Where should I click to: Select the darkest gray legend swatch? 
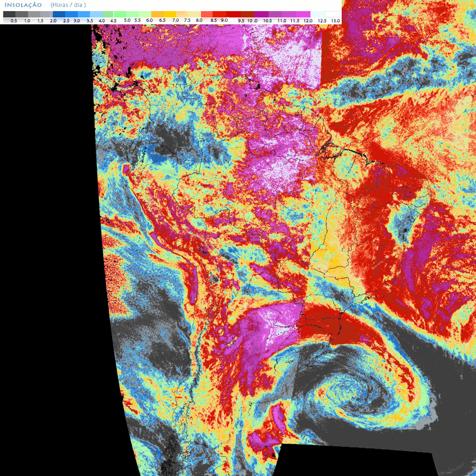click(9, 14)
